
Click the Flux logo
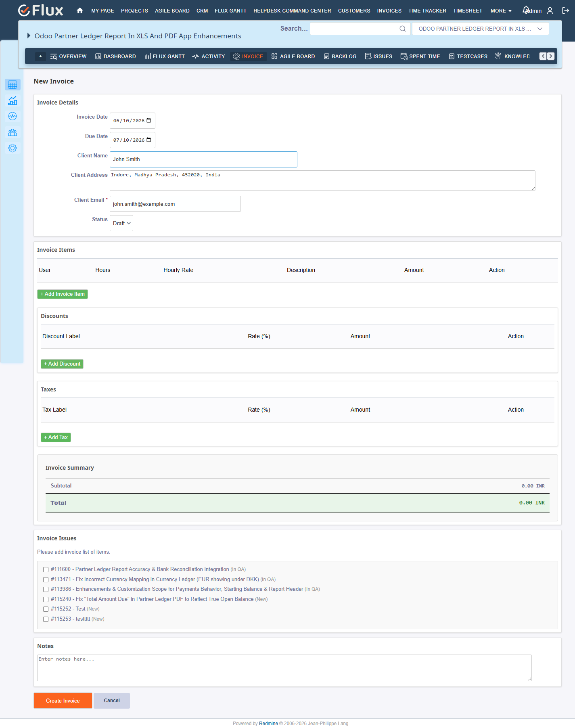(x=41, y=10)
